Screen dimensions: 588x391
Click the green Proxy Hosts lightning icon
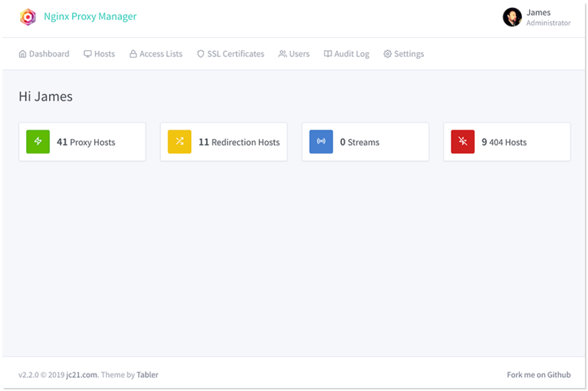38,141
